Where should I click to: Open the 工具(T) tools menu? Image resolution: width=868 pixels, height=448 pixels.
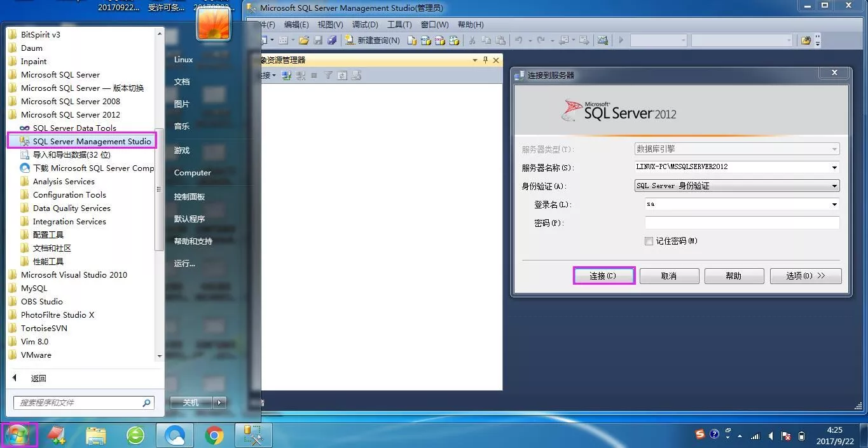tap(399, 25)
